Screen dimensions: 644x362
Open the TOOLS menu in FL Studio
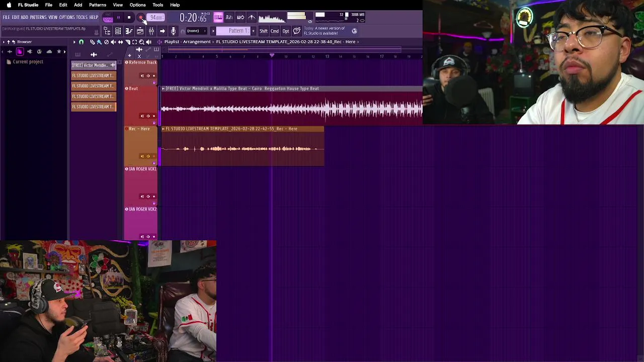point(82,17)
